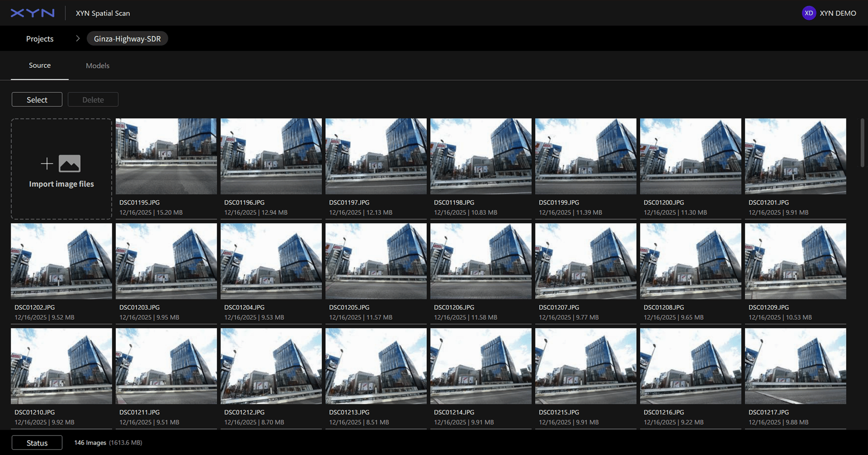Select thumbnail DSC01216.JPG
The height and width of the screenshot is (455, 868).
pyautogui.click(x=690, y=366)
